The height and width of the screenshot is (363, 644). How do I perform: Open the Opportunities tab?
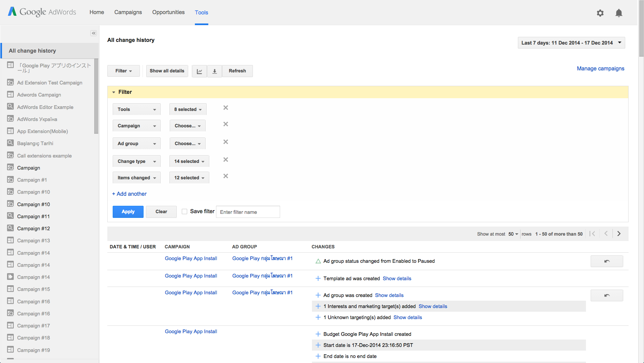(168, 12)
